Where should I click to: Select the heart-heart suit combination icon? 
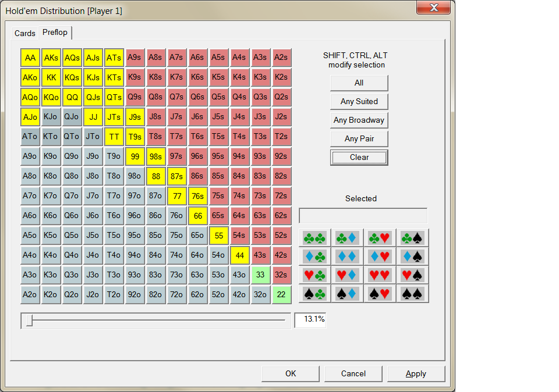coord(380,275)
